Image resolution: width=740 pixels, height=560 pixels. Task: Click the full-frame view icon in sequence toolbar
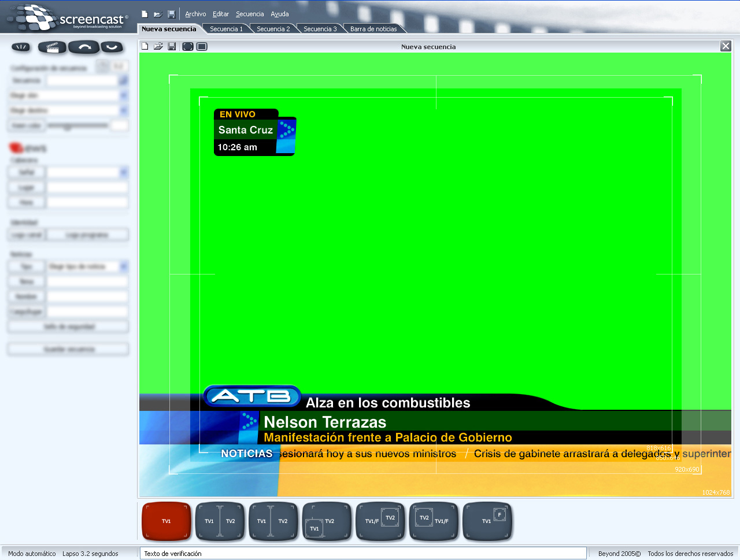click(x=202, y=46)
